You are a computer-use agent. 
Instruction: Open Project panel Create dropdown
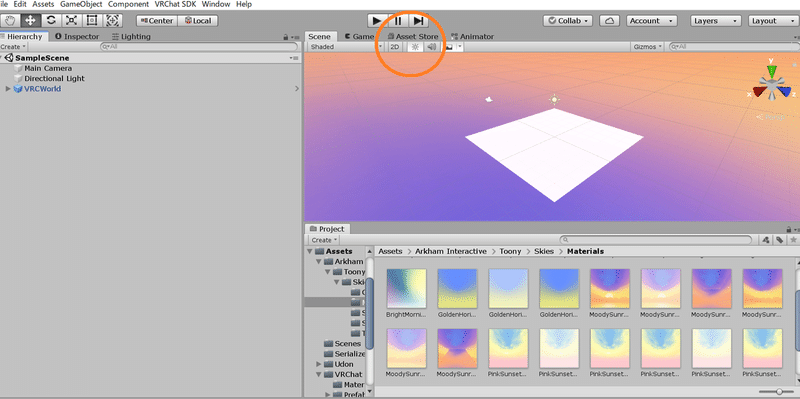[x=323, y=240]
